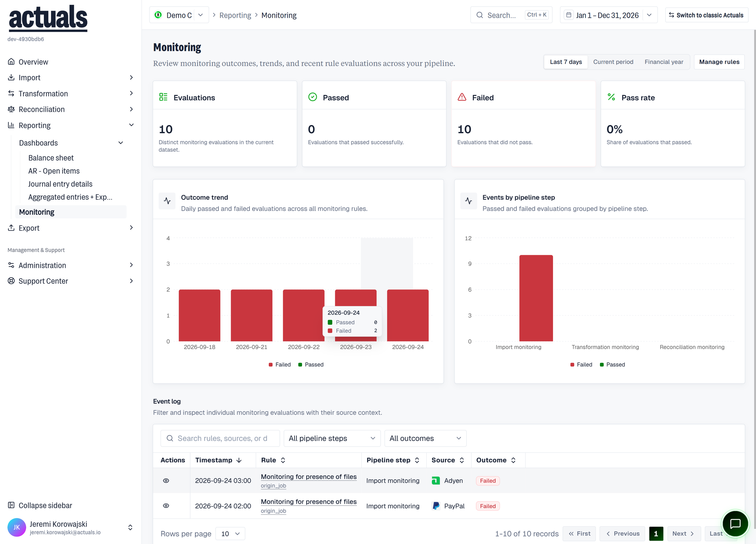
Task: Click the 2026-09-18 failed bar
Action: [x=199, y=316]
